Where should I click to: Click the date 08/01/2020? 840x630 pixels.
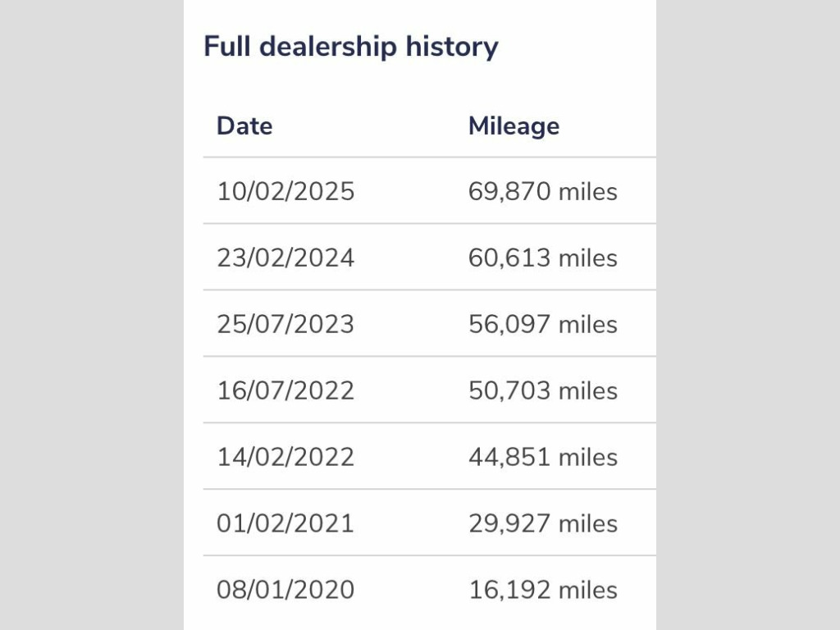tap(285, 590)
